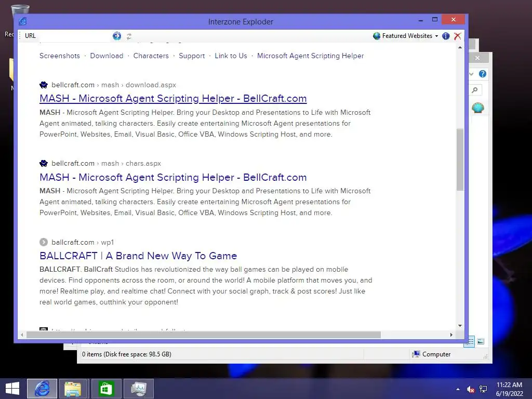Click into the URL input field
532x399 pixels.
pos(74,36)
